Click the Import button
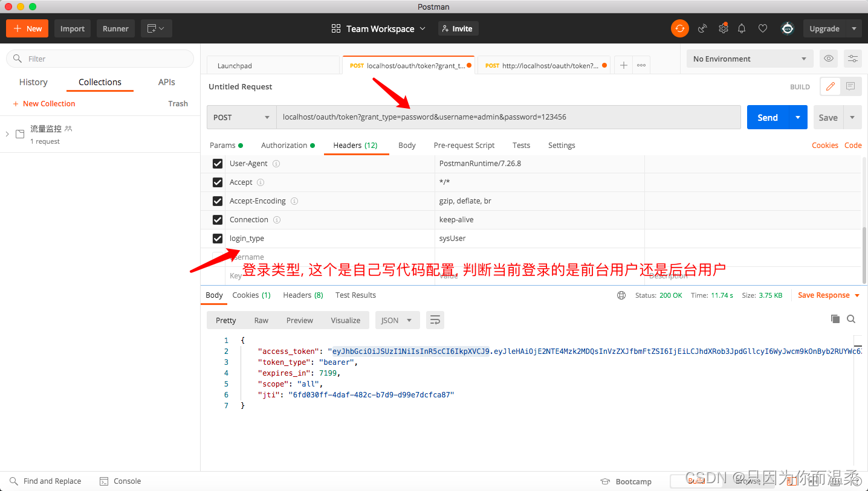Viewport: 868px width, 491px height. click(x=73, y=28)
